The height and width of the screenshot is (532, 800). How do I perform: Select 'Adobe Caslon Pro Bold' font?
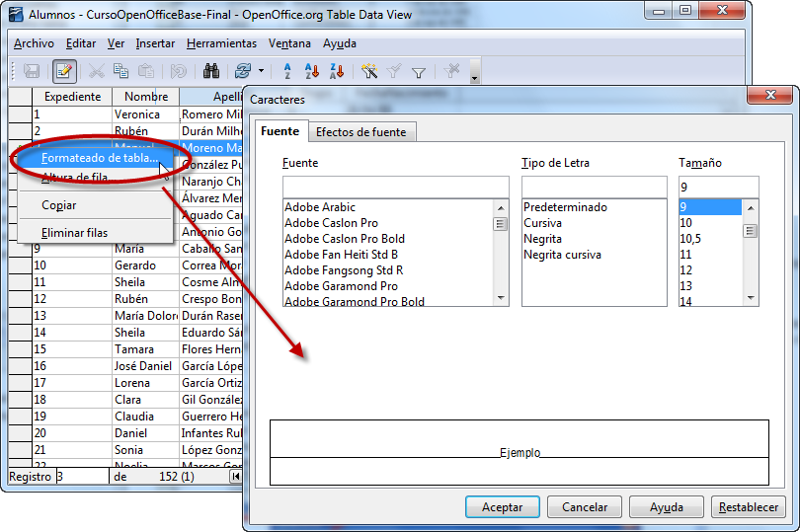click(388, 239)
